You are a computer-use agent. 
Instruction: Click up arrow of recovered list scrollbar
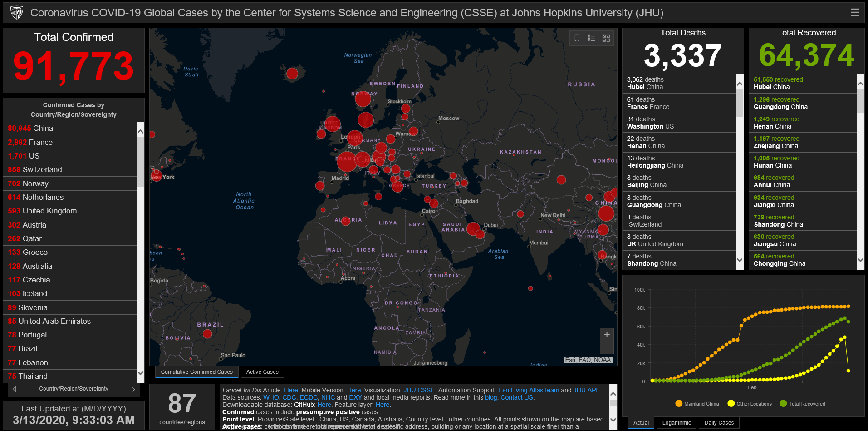[860, 84]
